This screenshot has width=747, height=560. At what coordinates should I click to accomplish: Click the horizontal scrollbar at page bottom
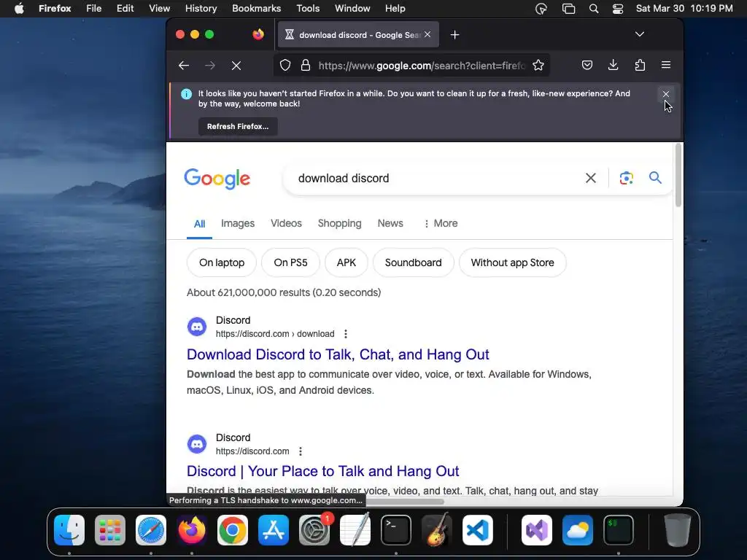coord(405,501)
